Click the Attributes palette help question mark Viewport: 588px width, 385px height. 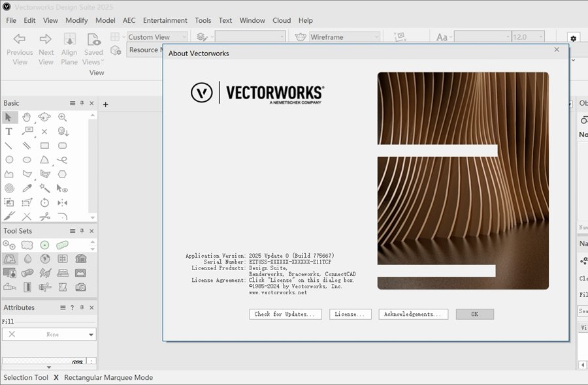[x=72, y=307]
